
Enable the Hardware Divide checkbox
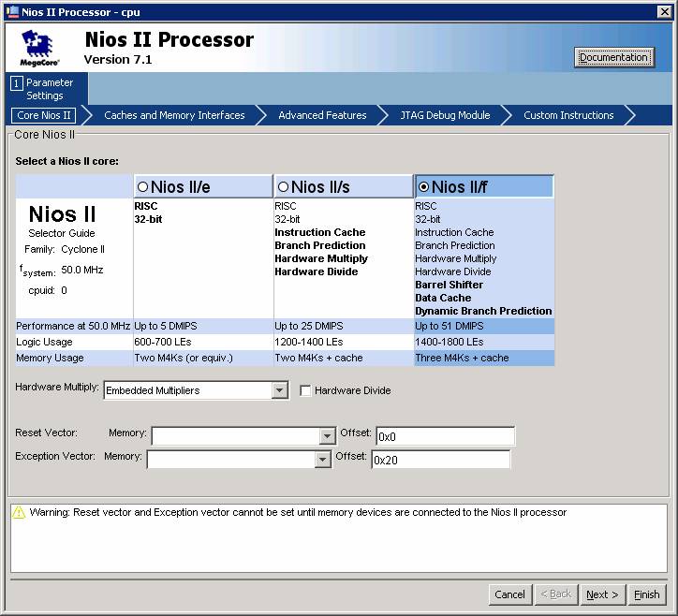coord(305,390)
